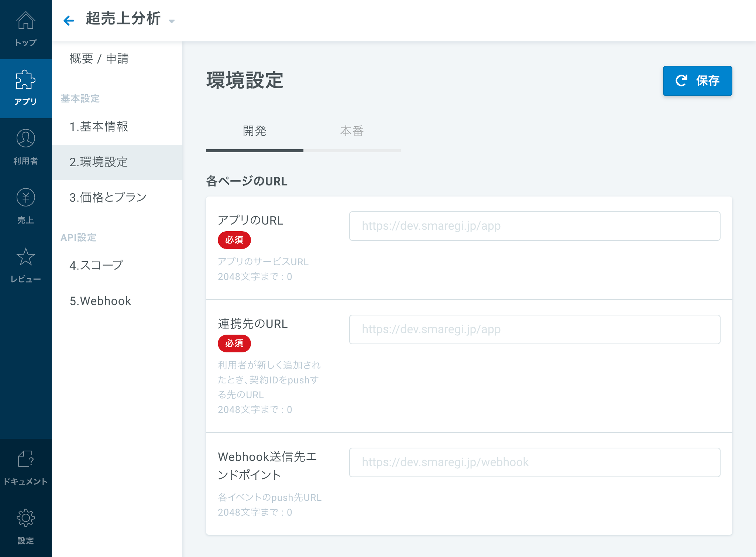The image size is (756, 557).
Task: Focus the 連携先のURL input field
Action: [535, 329]
